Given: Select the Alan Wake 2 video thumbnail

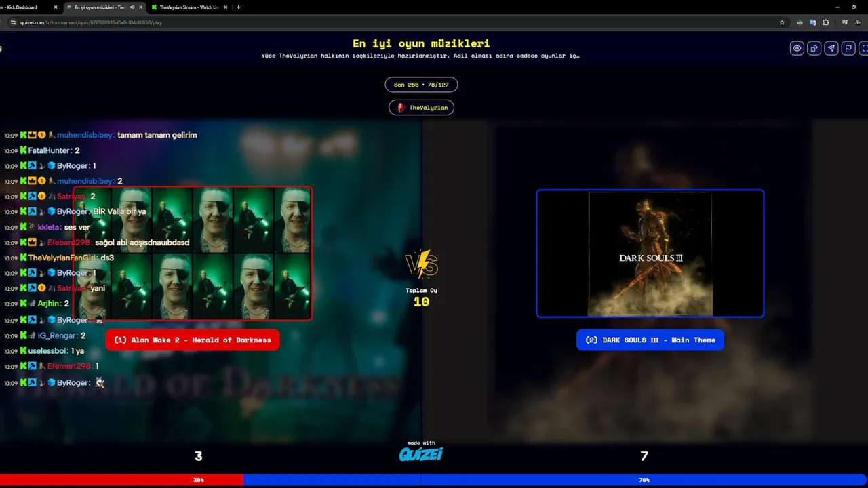Looking at the screenshot, I should (193, 253).
